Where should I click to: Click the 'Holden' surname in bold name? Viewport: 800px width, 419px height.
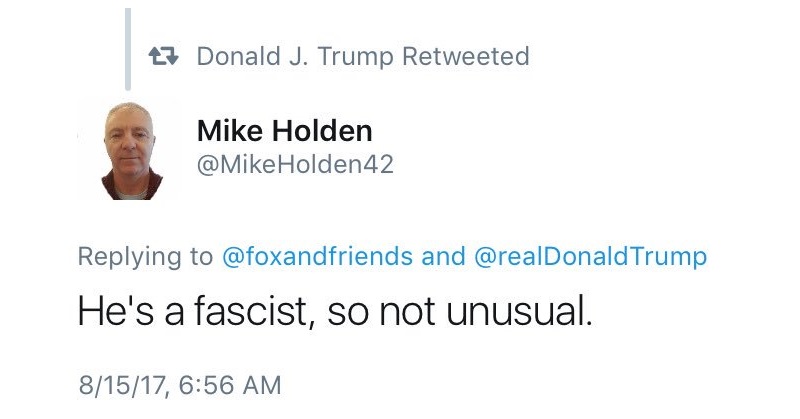click(x=322, y=131)
